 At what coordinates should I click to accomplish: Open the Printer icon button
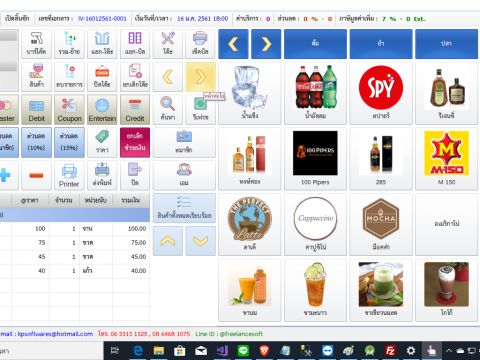click(69, 175)
